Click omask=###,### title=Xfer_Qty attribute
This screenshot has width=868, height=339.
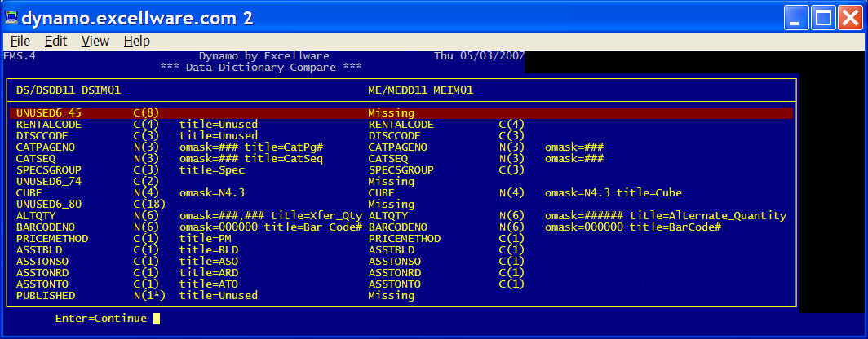point(271,216)
